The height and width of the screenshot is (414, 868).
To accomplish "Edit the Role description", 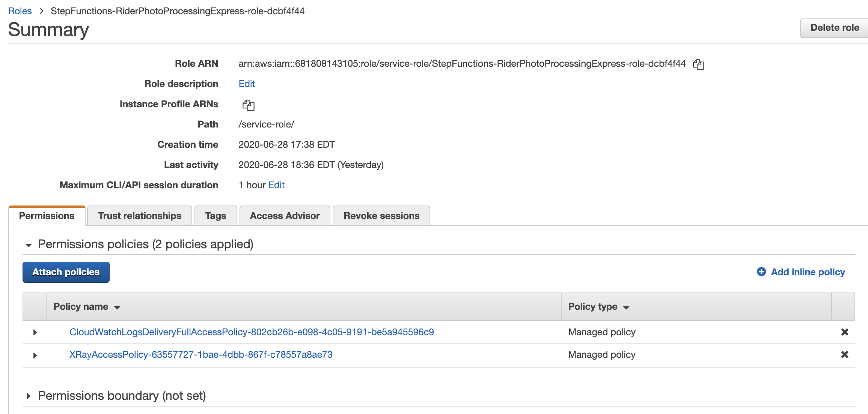I will 247,84.
